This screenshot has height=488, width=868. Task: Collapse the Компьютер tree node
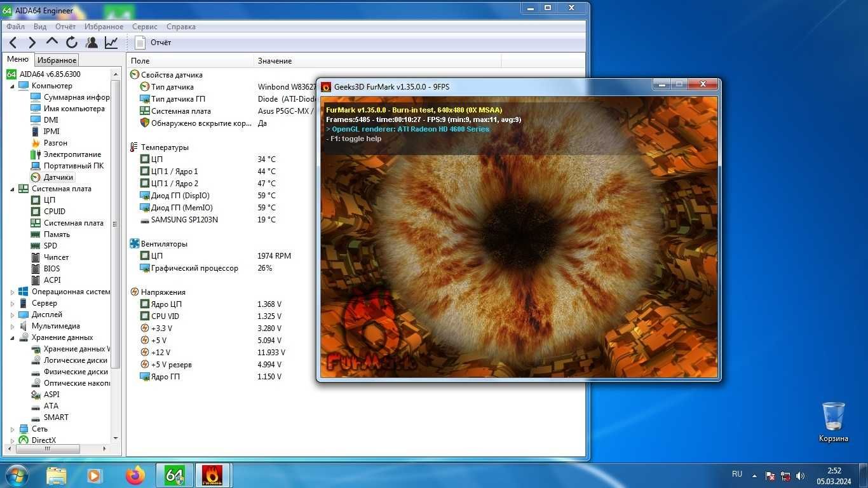[12, 86]
